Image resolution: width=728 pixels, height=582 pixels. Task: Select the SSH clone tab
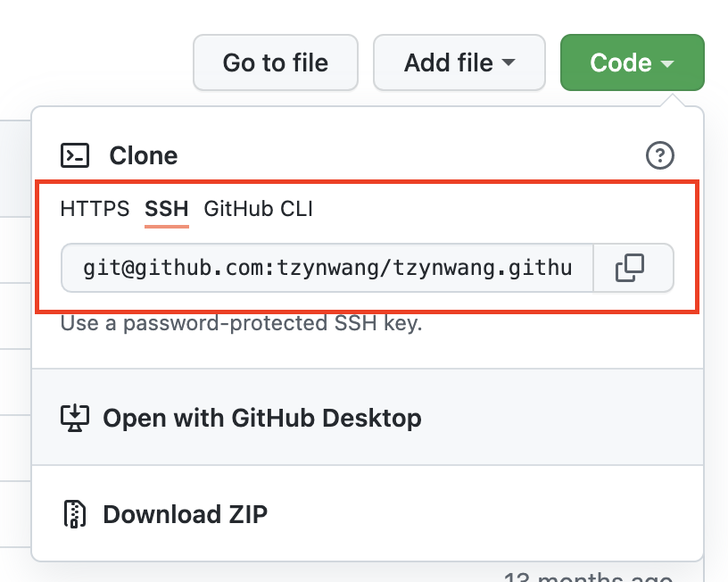[x=165, y=209]
